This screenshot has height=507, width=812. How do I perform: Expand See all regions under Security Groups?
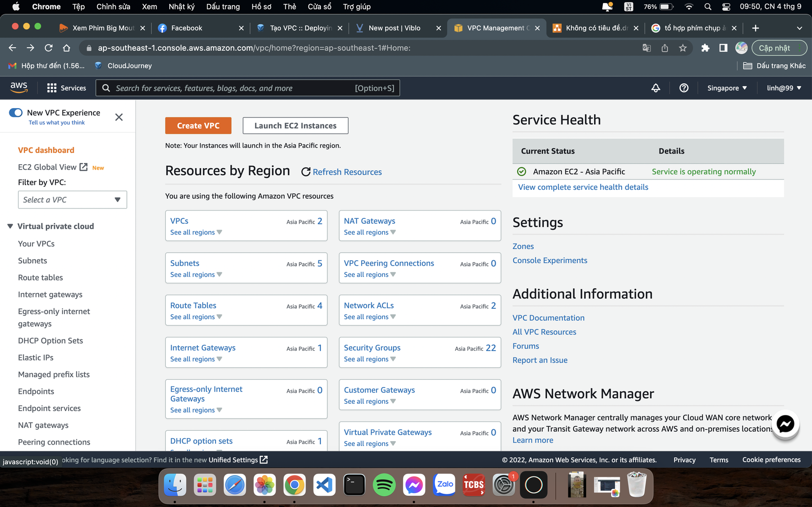pyautogui.click(x=370, y=359)
